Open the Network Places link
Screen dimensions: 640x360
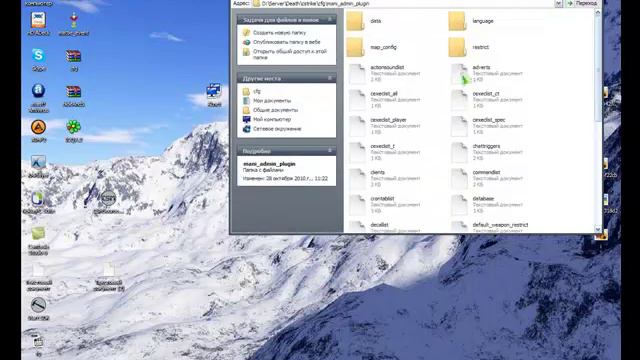point(277,129)
